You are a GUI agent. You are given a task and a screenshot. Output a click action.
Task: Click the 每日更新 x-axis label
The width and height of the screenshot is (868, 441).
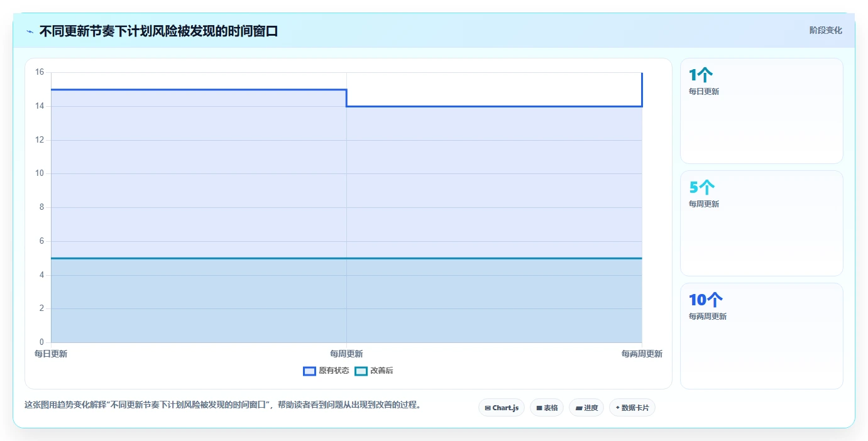coord(51,354)
